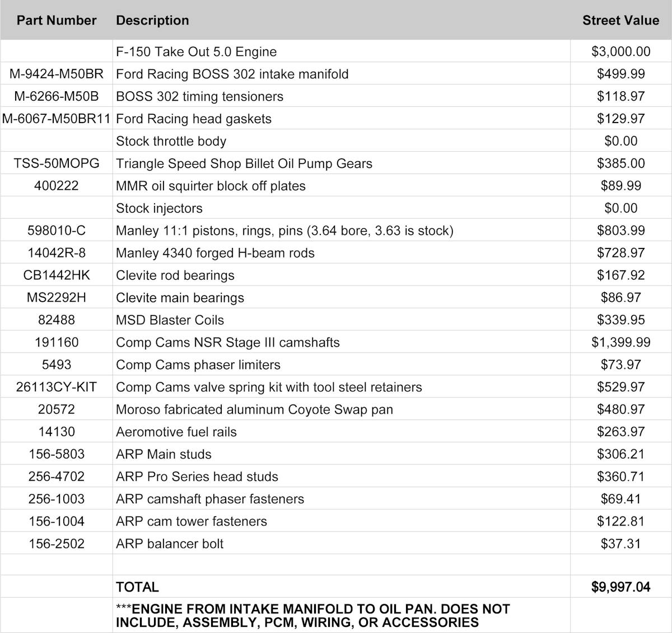This screenshot has width=672, height=633.
Task: Click the Street Value column header
Action: [620, 21]
